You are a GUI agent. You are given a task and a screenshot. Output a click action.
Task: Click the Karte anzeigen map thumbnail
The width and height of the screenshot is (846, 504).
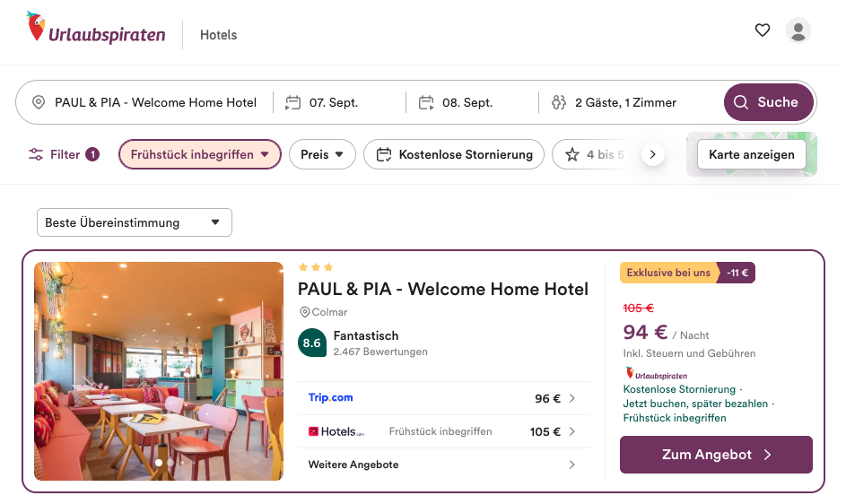(x=752, y=154)
